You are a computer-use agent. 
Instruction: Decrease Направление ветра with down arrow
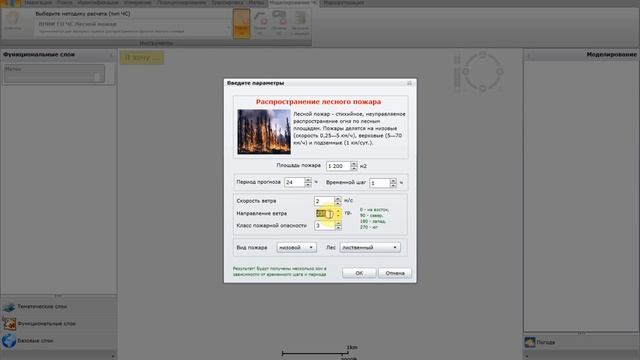tap(338, 216)
